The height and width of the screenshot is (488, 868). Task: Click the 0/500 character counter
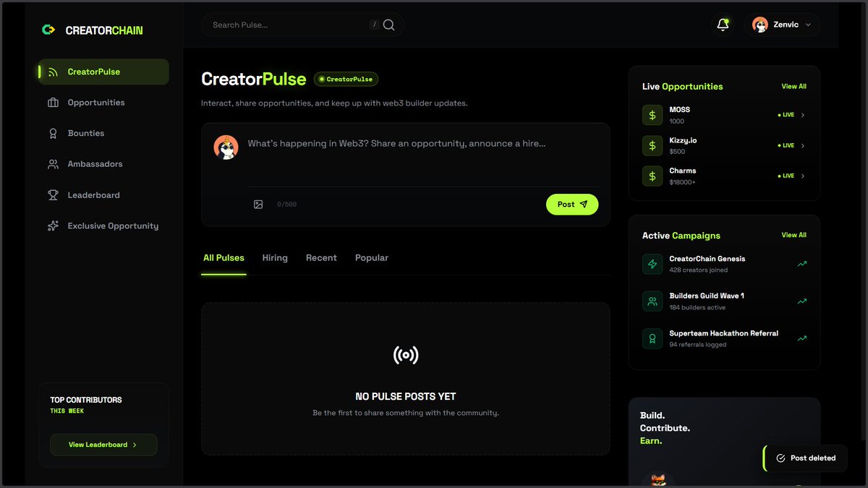pyautogui.click(x=286, y=205)
